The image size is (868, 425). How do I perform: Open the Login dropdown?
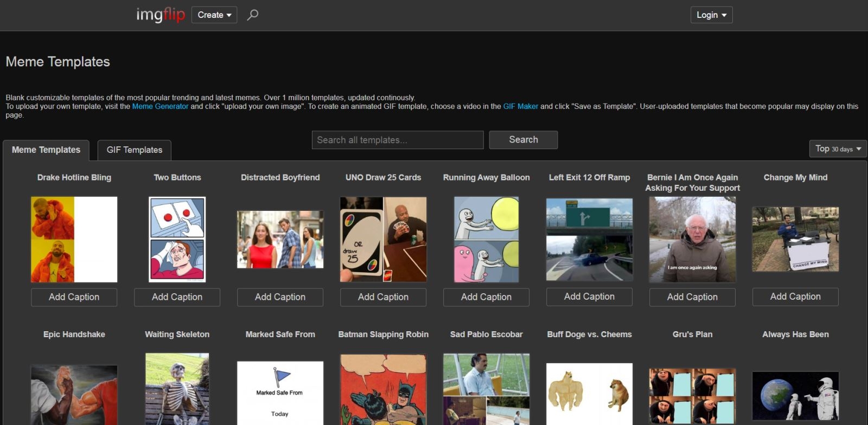coord(711,15)
